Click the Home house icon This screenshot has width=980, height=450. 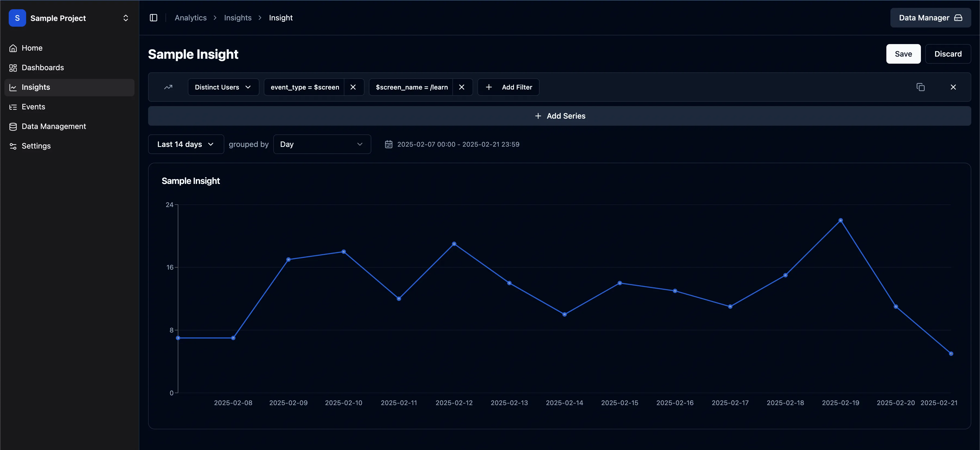13,48
